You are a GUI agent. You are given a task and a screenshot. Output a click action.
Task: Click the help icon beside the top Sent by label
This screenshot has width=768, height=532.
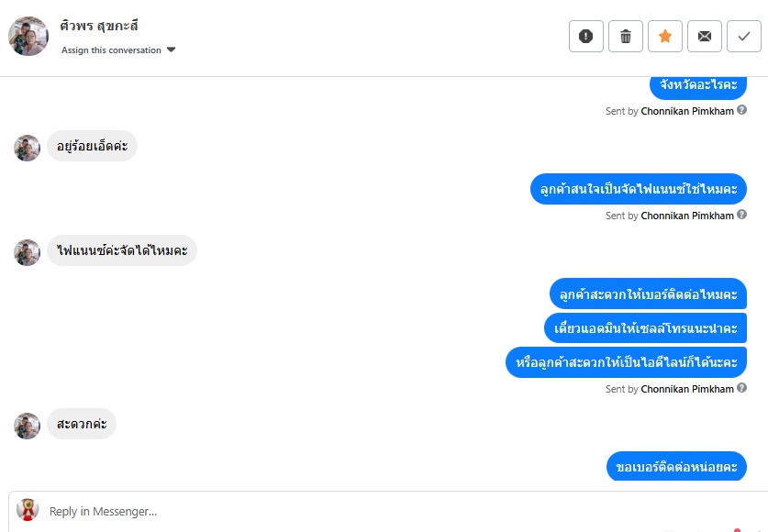(x=742, y=110)
